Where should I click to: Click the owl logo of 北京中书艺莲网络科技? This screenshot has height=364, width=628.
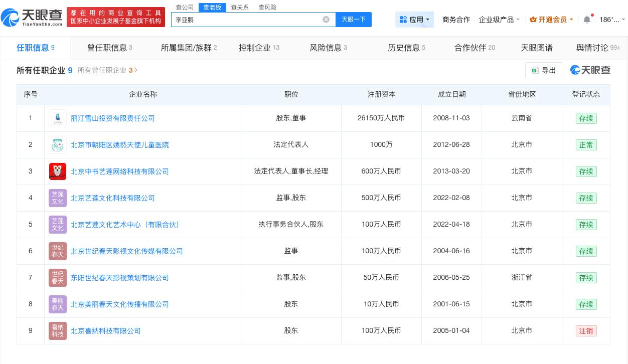pyautogui.click(x=58, y=171)
